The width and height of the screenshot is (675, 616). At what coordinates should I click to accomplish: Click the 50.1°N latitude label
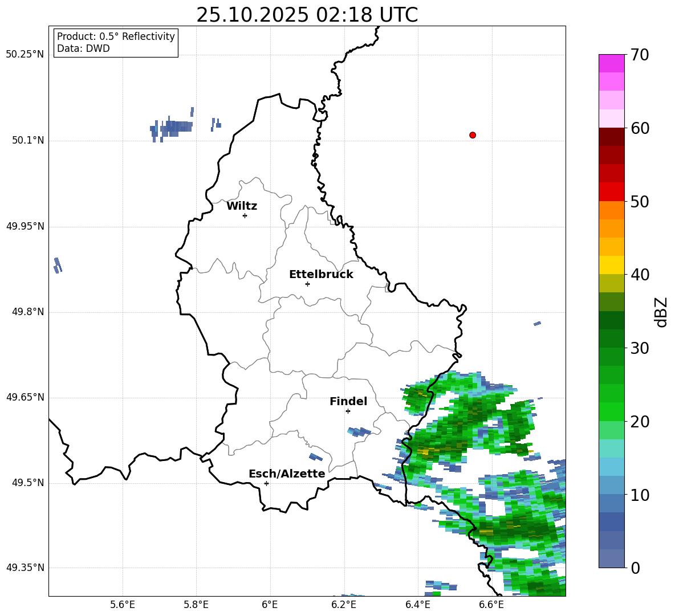(x=28, y=141)
